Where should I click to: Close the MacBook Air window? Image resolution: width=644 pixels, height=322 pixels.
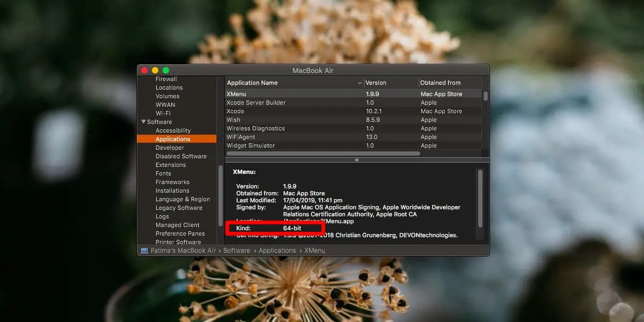144,70
